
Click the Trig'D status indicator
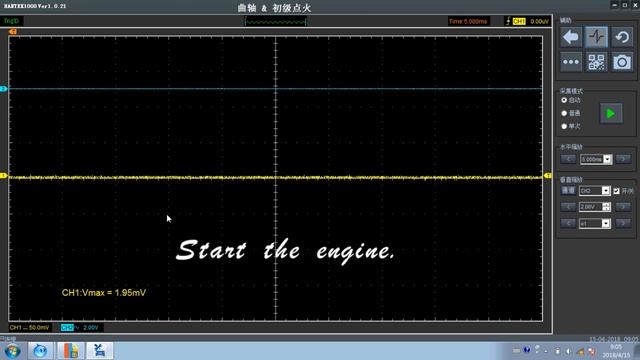coord(11,21)
